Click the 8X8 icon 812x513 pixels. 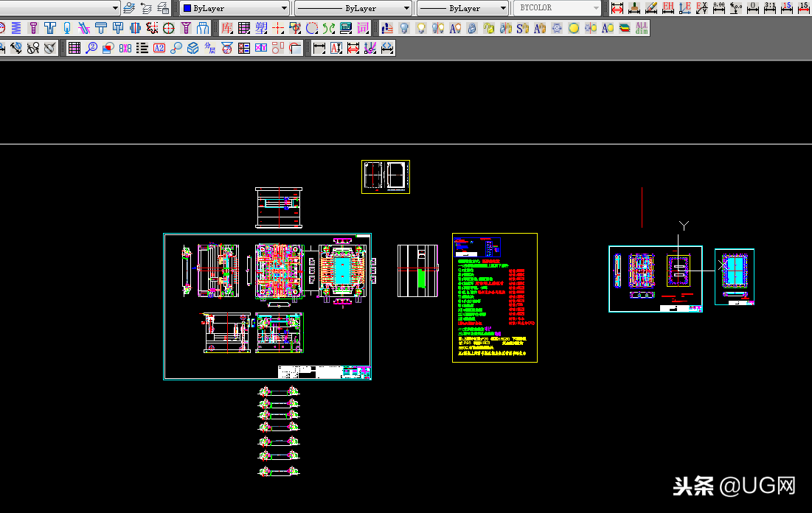tap(125, 48)
